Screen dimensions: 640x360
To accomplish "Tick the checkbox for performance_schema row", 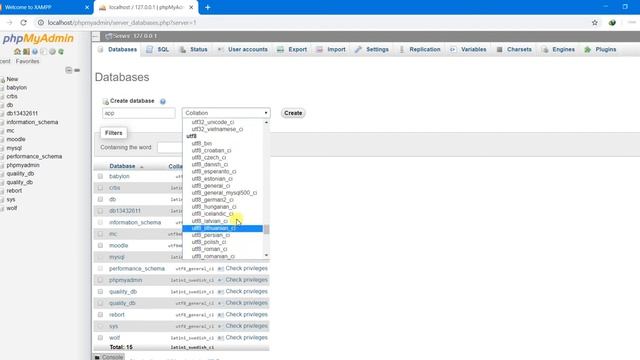I will [x=100, y=269].
